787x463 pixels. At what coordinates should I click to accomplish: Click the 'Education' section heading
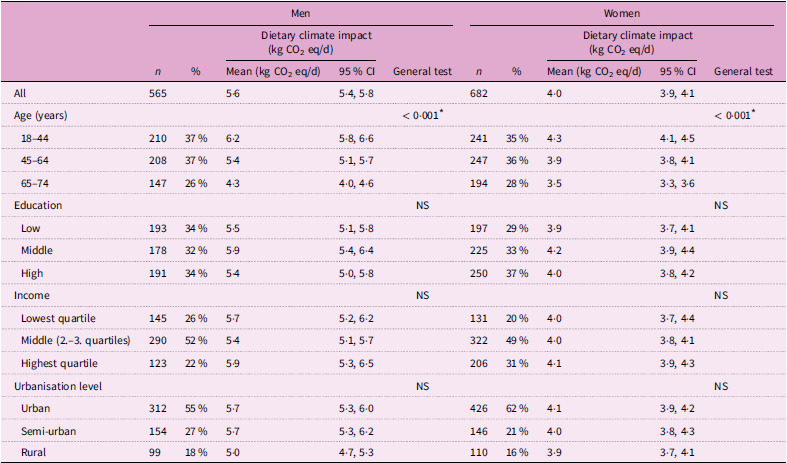(x=37, y=205)
